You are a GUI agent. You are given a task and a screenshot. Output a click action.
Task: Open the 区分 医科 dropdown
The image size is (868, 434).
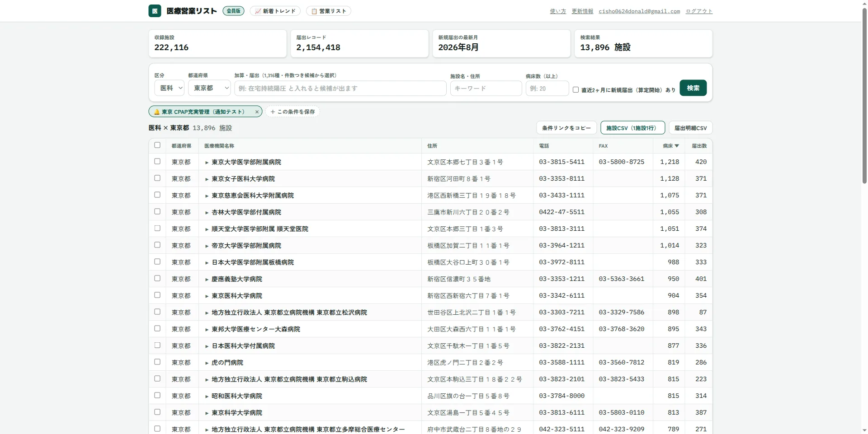tap(169, 88)
